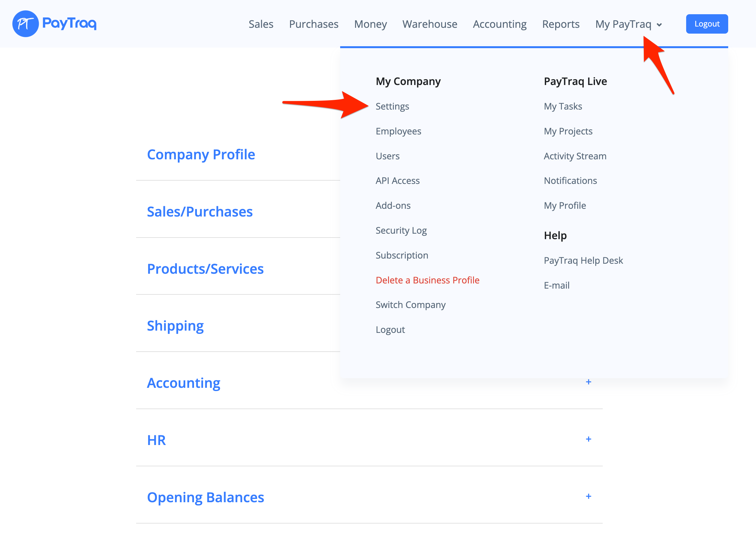The width and height of the screenshot is (756, 541).
Task: Open PayTraq Help Desk link
Action: [583, 260]
